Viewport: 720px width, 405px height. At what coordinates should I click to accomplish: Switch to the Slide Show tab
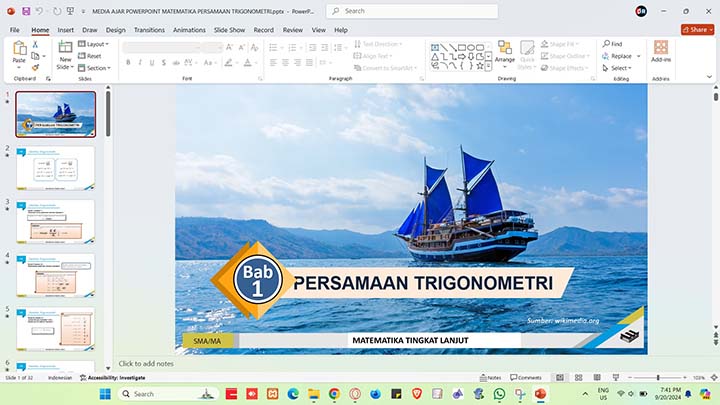(229, 30)
